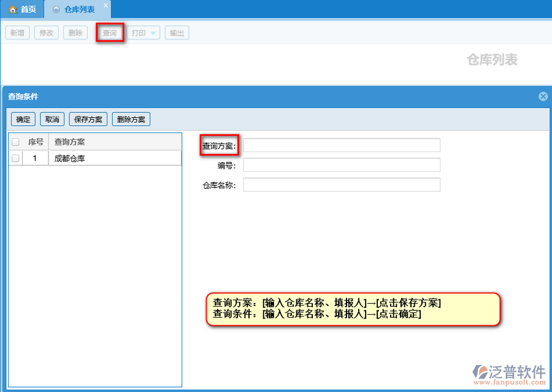Close the 查询条件 dialog with its x icon
552x392 pixels.
tap(543, 96)
